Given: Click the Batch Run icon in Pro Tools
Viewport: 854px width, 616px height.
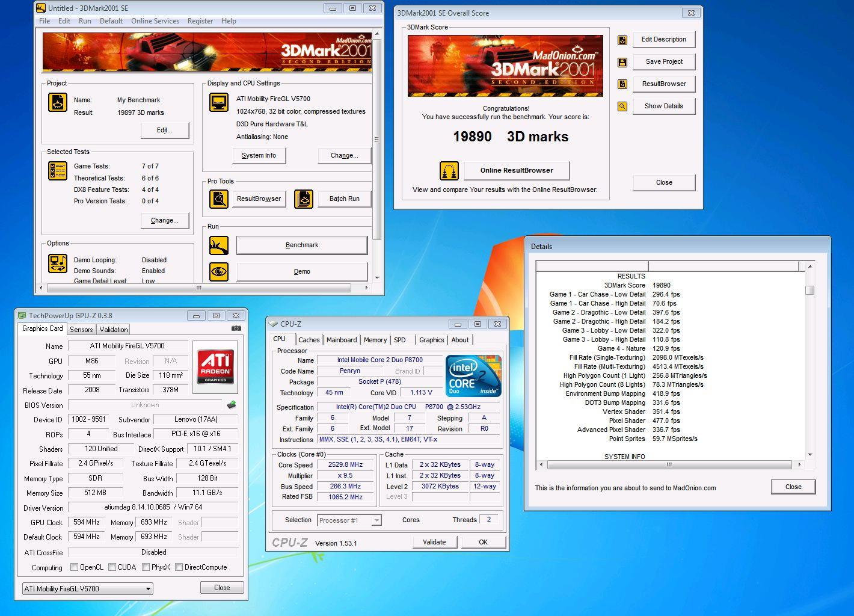Looking at the screenshot, I should tap(304, 199).
